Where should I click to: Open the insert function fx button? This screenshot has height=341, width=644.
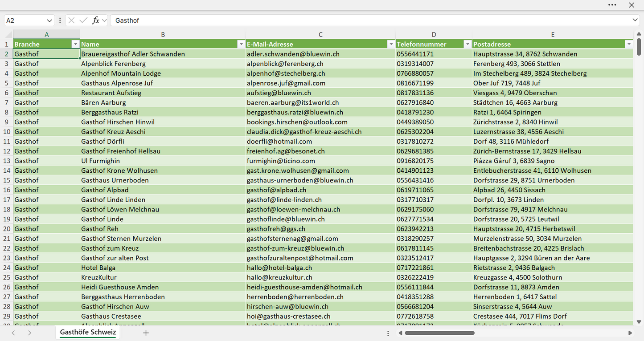(x=95, y=20)
